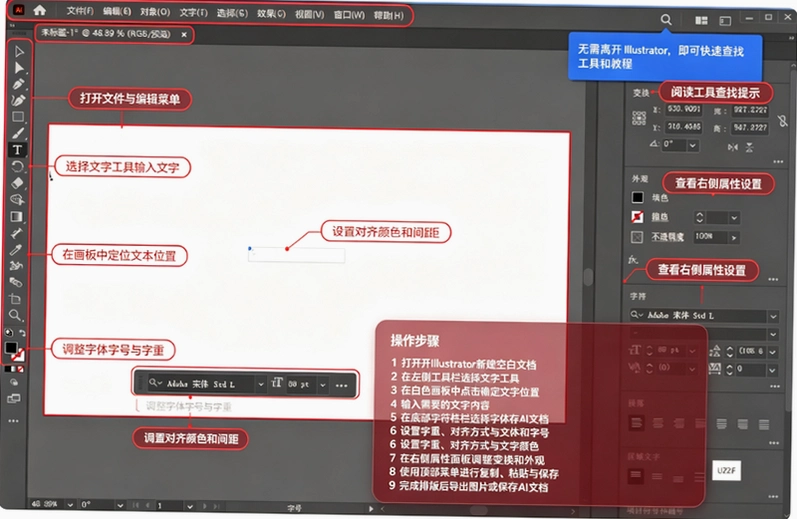Screen dimensions: 797x519
Task: Select the Type tool
Action: (17, 150)
